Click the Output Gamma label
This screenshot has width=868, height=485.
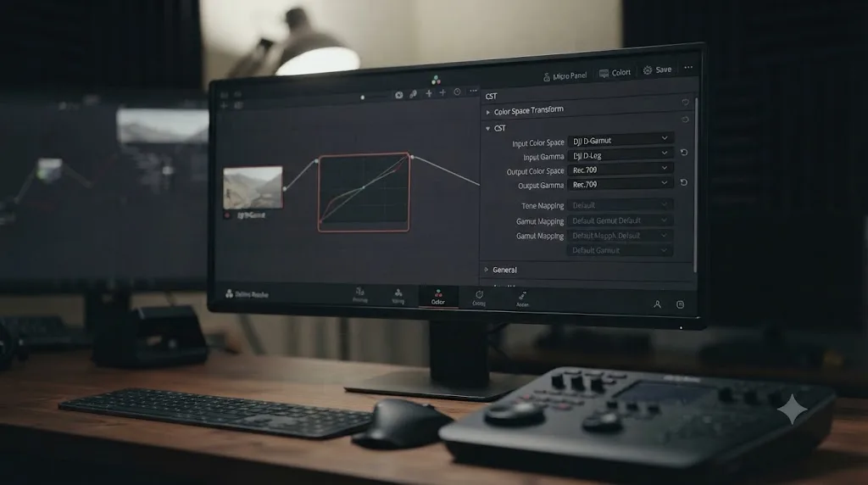click(x=540, y=186)
